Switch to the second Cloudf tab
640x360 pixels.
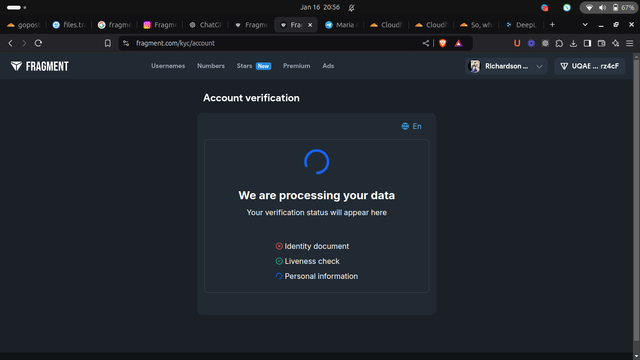pyautogui.click(x=431, y=25)
